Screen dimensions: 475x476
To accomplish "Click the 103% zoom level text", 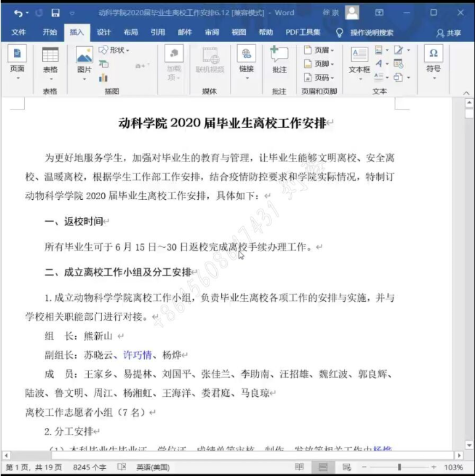I will tap(453, 467).
